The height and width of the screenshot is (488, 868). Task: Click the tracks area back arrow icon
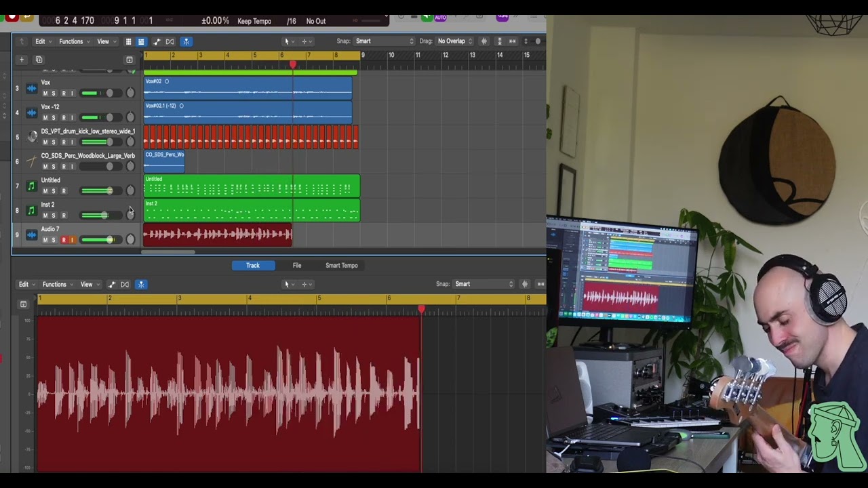pyautogui.click(x=22, y=41)
